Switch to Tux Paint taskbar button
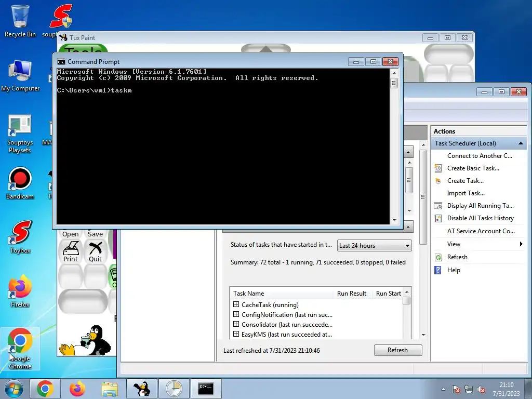 pos(142,389)
